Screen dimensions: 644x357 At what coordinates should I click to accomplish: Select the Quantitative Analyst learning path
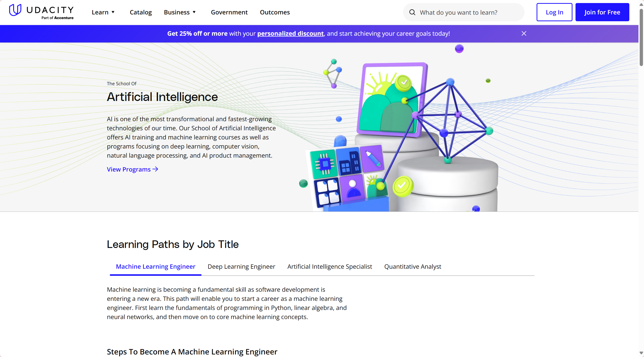(x=412, y=266)
